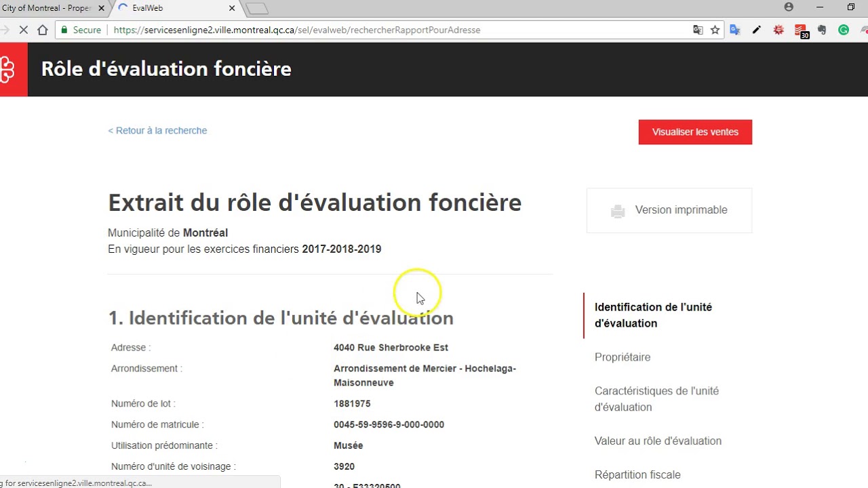Viewport: 868px width, 488px height.
Task: Go back via Retour à la recherche
Action: point(157,131)
